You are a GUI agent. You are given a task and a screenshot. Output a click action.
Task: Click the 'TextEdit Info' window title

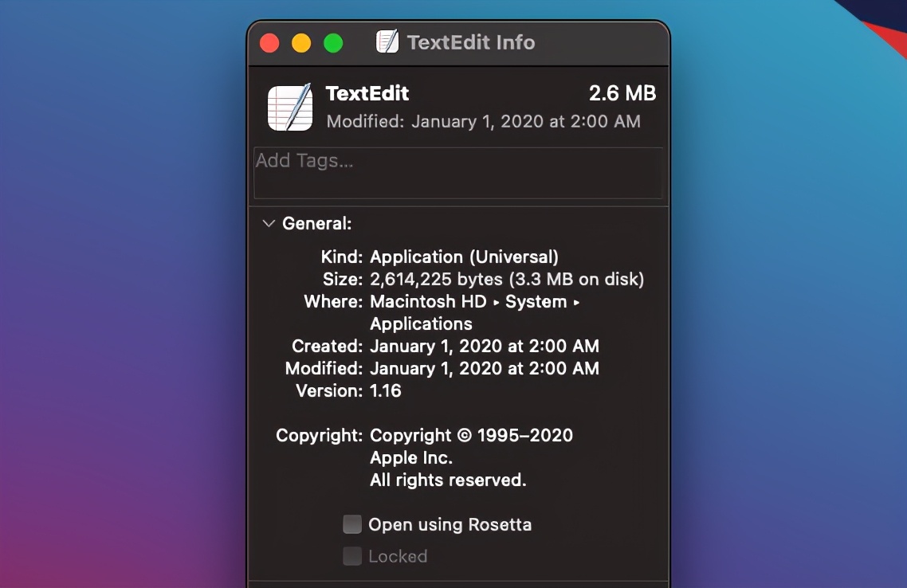pos(470,42)
